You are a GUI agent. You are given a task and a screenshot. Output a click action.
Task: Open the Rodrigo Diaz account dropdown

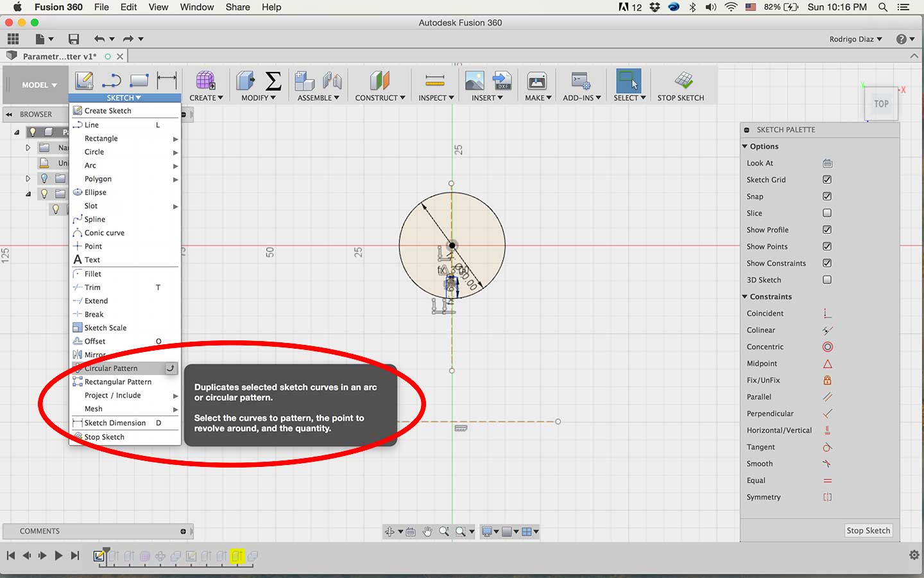(x=855, y=39)
